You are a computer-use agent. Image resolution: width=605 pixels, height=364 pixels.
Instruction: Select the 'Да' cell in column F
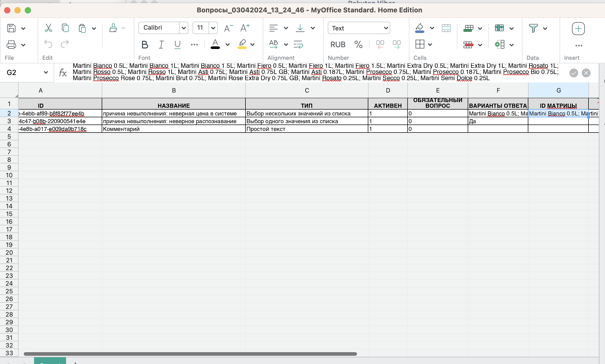498,121
